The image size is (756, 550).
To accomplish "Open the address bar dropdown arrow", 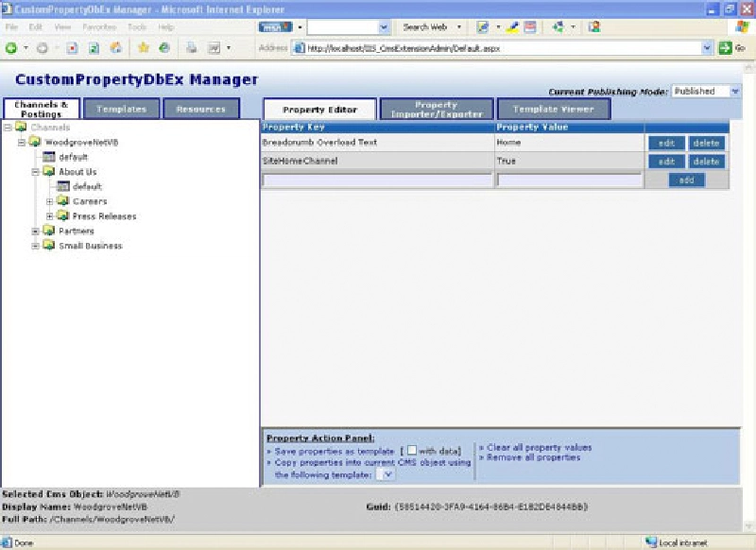I will click(x=707, y=47).
